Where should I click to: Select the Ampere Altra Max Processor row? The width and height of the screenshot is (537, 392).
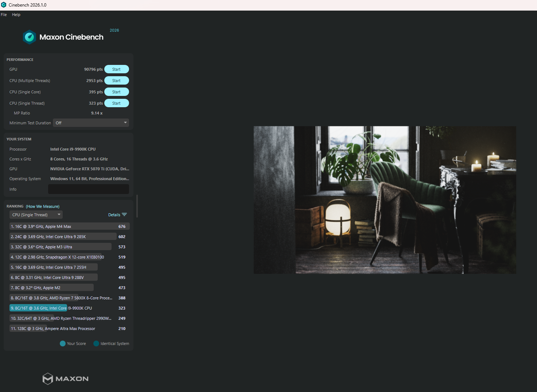(69, 329)
